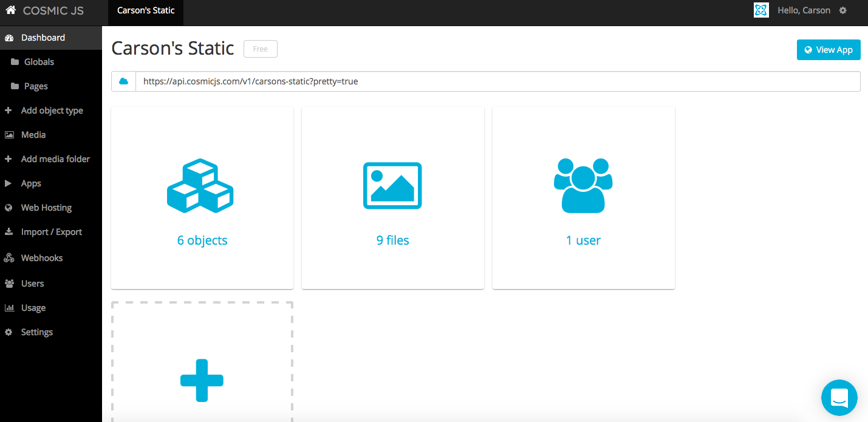Click the Dashboard gauge icon
Screen dimensions: 868x422
pos(9,38)
